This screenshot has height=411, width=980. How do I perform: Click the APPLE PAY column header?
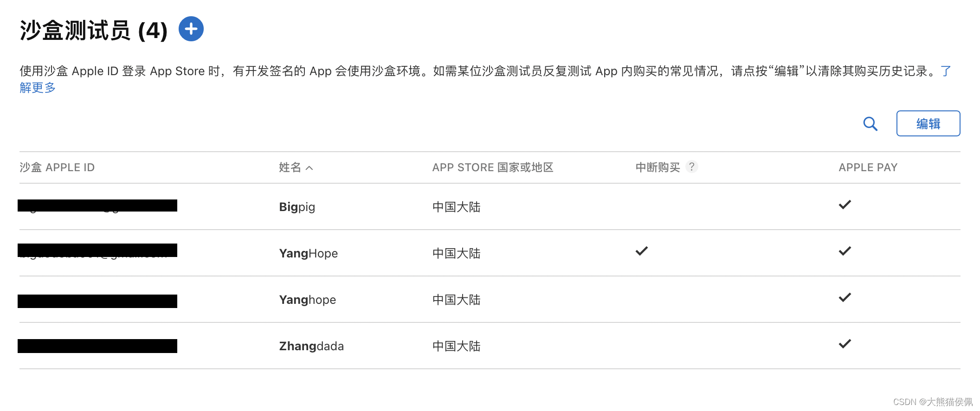[868, 167]
